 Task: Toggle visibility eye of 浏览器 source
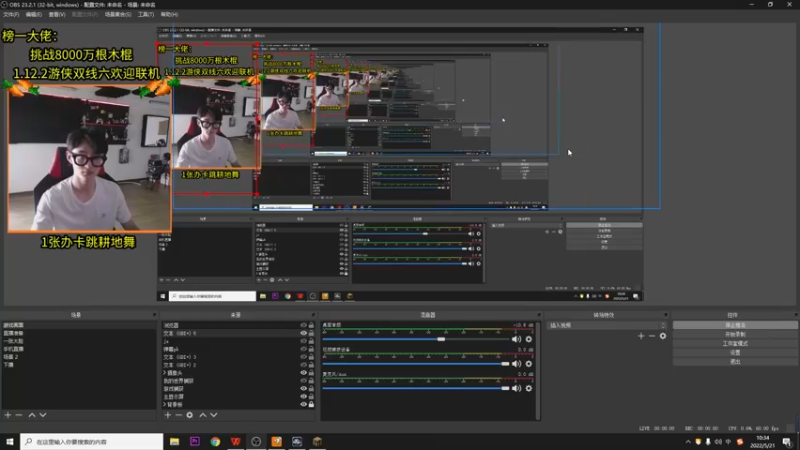tap(303, 326)
